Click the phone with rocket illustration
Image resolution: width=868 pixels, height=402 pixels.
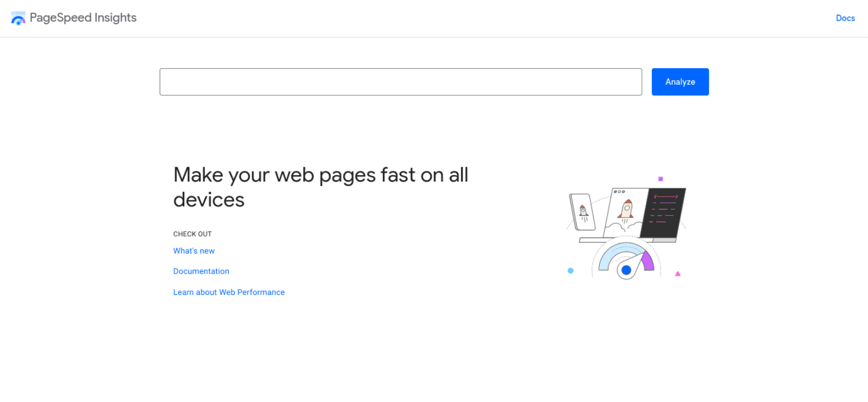[583, 211]
